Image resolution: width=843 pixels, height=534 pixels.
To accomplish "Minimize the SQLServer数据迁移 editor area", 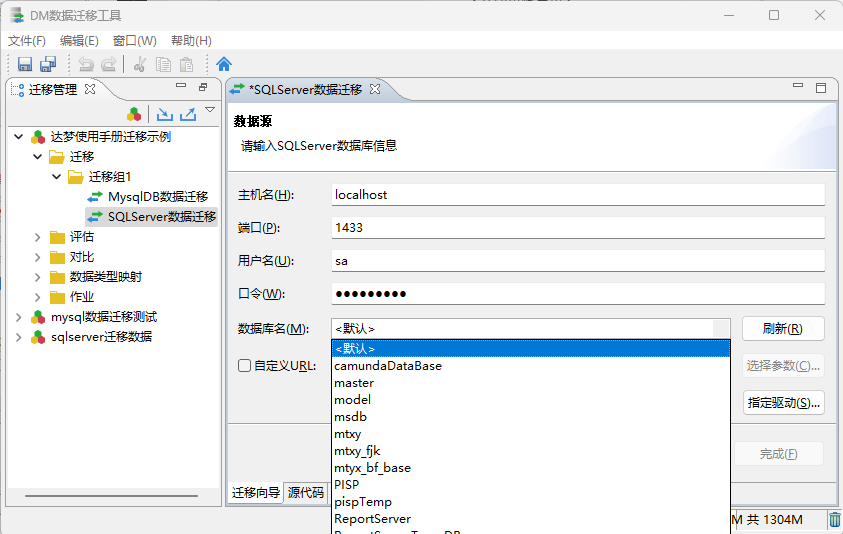I will point(798,86).
